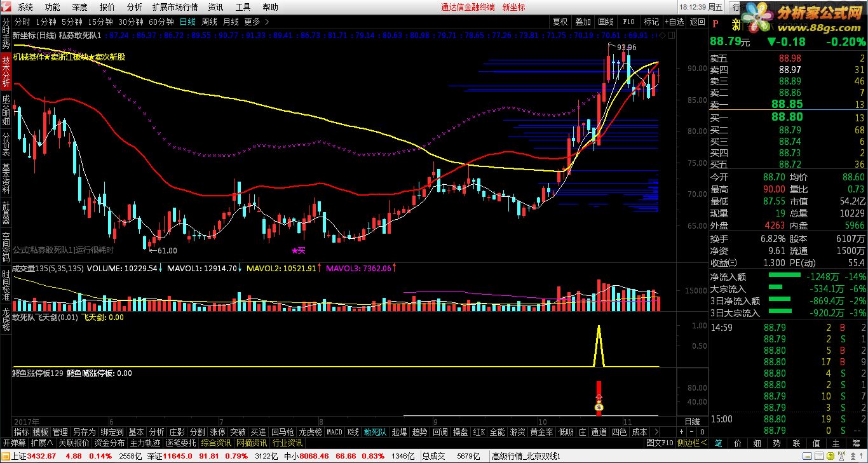This screenshot has height=463, width=868.
Task: Switch chart to 5分钟 period
Action: [x=72, y=22]
